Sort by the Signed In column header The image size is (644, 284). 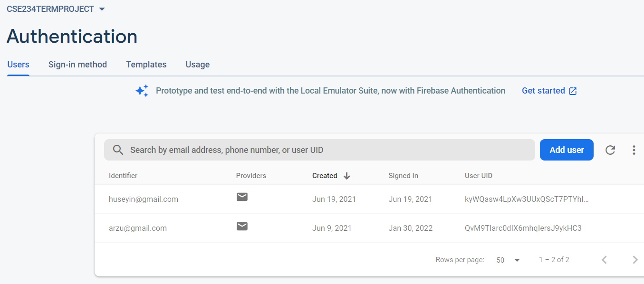point(403,176)
